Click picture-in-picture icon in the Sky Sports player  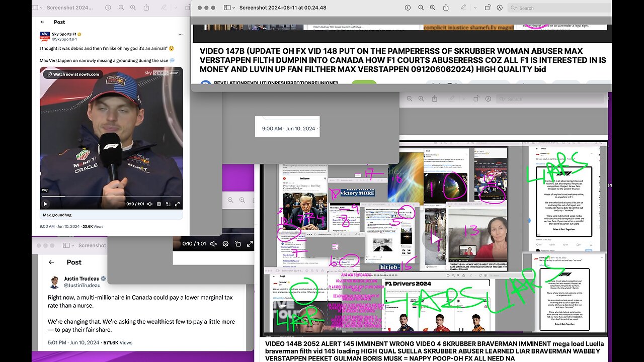(x=168, y=204)
